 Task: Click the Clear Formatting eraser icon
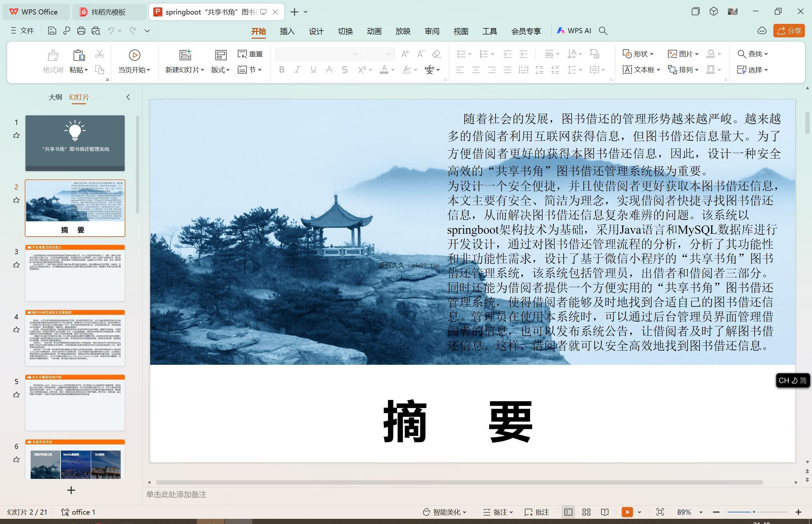tap(436, 54)
